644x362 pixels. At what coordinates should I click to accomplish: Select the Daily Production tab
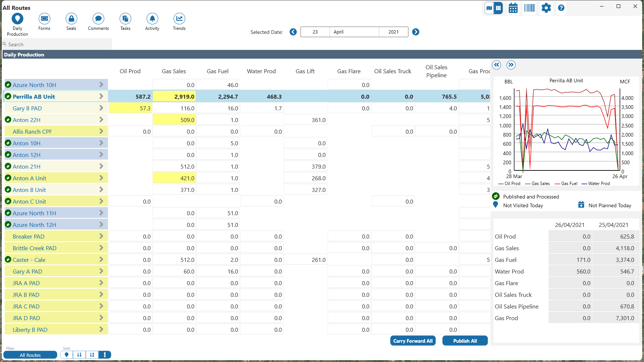[17, 19]
